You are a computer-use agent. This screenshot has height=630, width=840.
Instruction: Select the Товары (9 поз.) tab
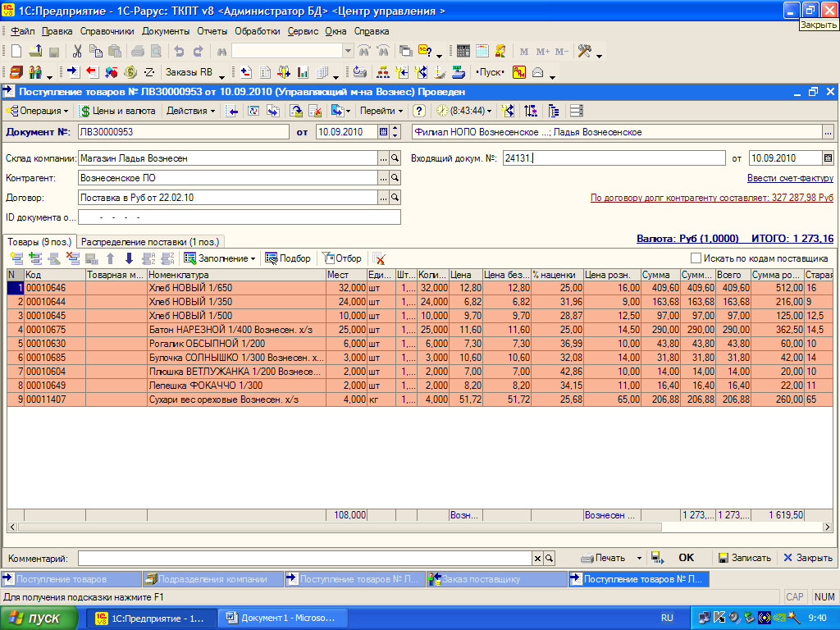point(39,242)
